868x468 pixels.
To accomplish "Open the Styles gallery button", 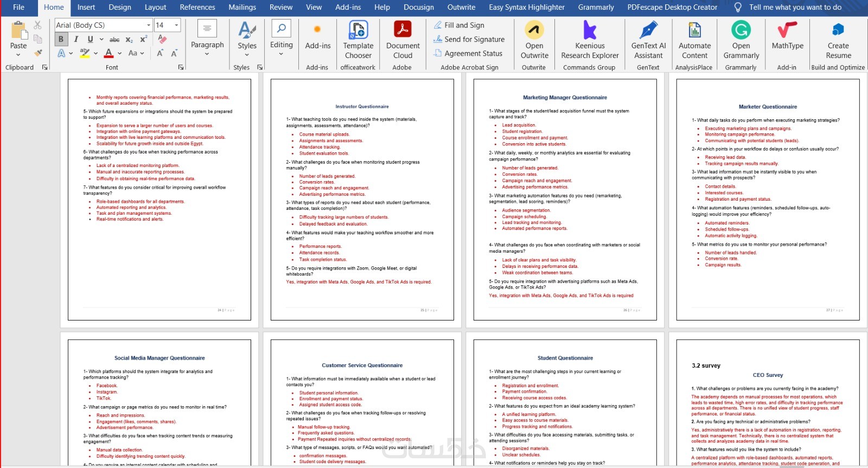I will click(x=247, y=38).
